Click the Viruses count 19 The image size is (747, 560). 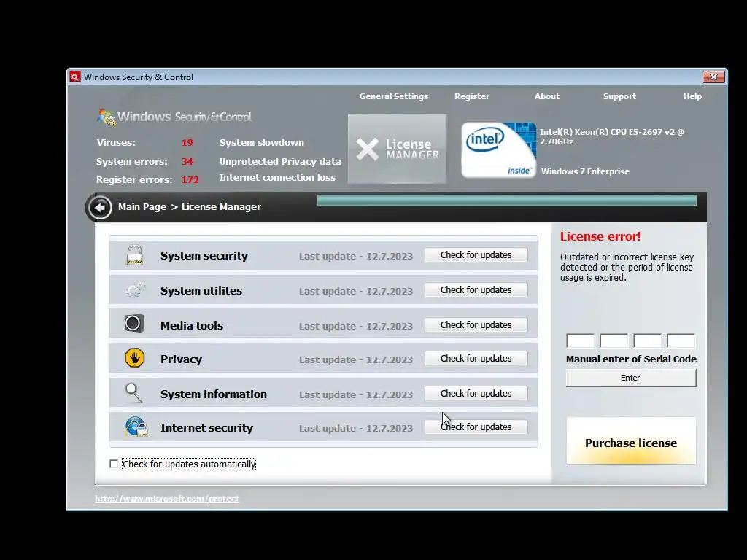[x=187, y=142]
